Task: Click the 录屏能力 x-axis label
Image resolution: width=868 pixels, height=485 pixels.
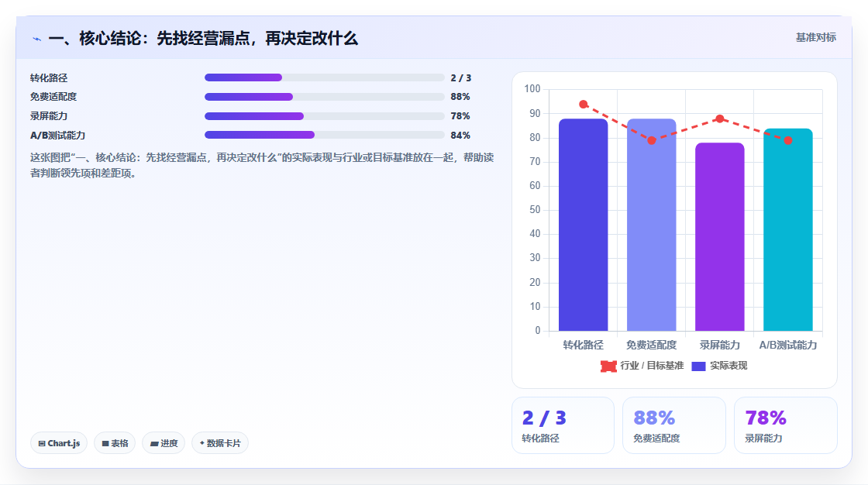Action: (720, 345)
